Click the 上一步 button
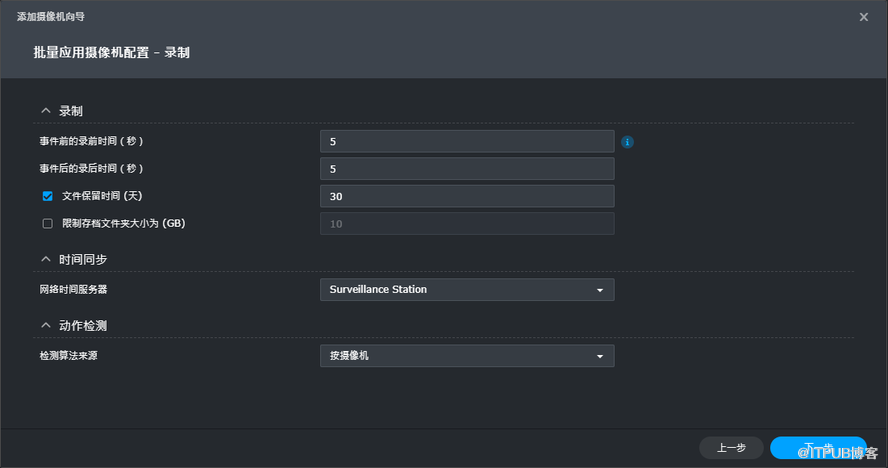 click(731, 448)
